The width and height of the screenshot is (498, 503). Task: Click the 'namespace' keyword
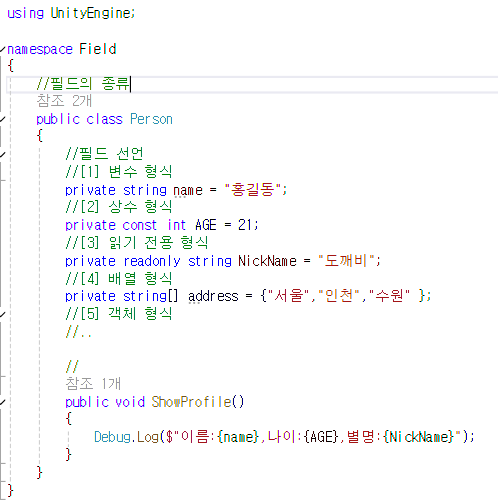coord(40,49)
